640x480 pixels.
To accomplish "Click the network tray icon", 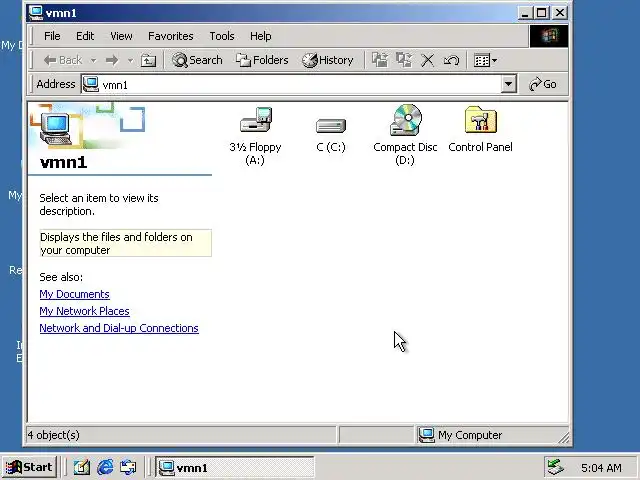I will point(555,467).
